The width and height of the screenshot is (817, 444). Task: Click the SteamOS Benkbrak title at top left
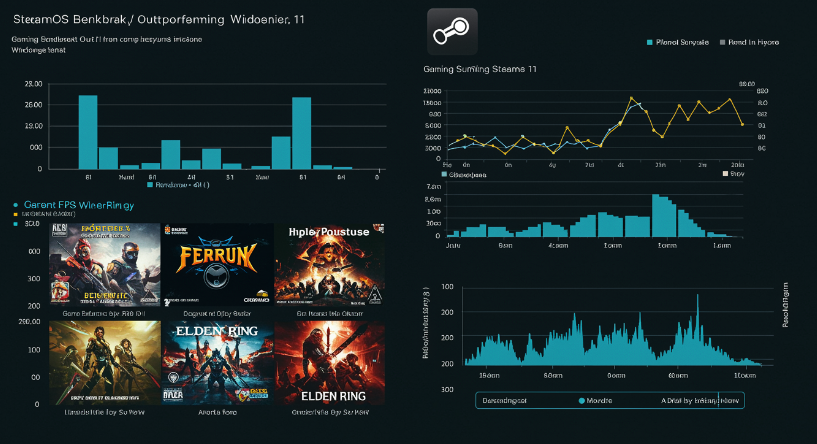(159, 20)
